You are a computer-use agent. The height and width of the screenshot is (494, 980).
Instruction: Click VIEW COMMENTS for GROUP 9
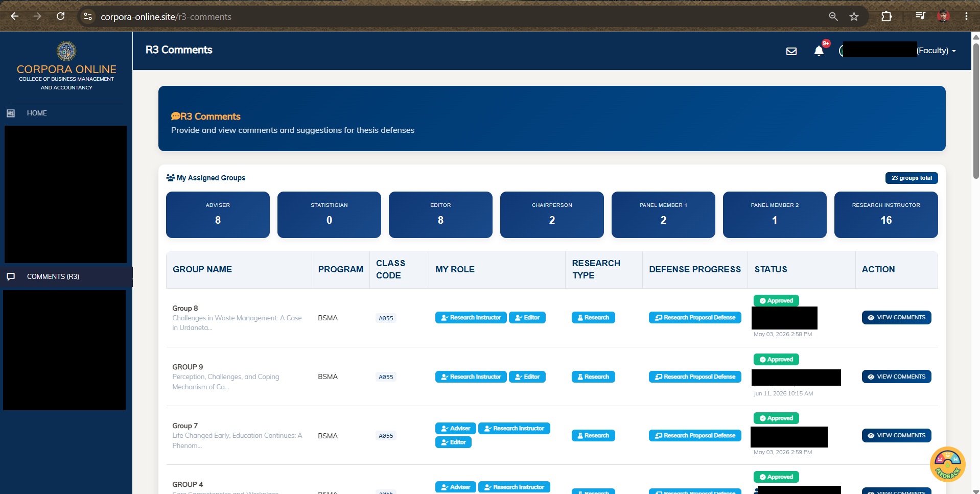pos(896,377)
